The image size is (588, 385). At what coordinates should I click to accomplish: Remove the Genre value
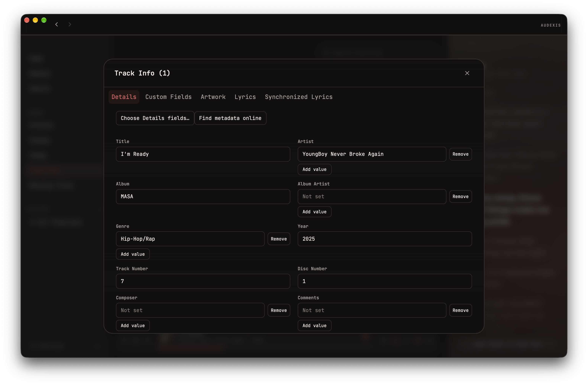(279, 239)
